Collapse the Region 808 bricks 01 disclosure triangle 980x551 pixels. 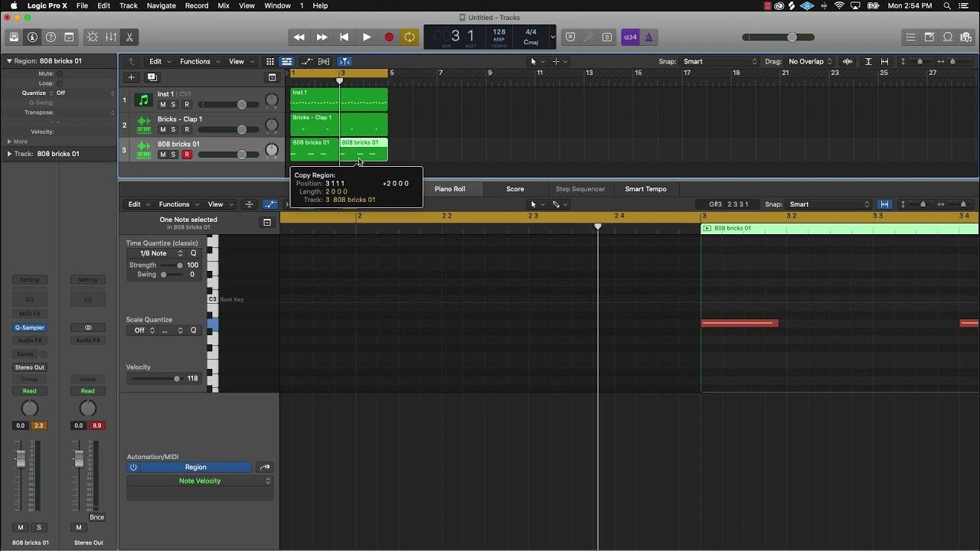coord(9,60)
